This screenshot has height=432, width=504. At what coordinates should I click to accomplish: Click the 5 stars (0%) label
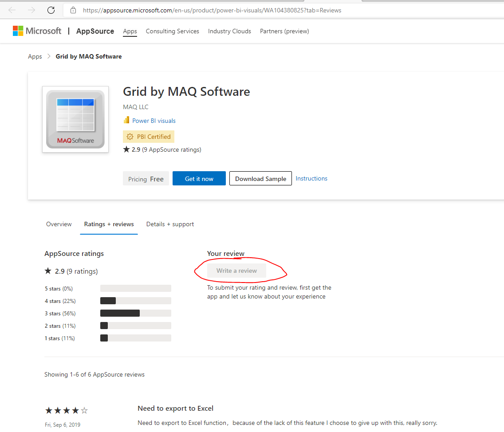(x=59, y=289)
